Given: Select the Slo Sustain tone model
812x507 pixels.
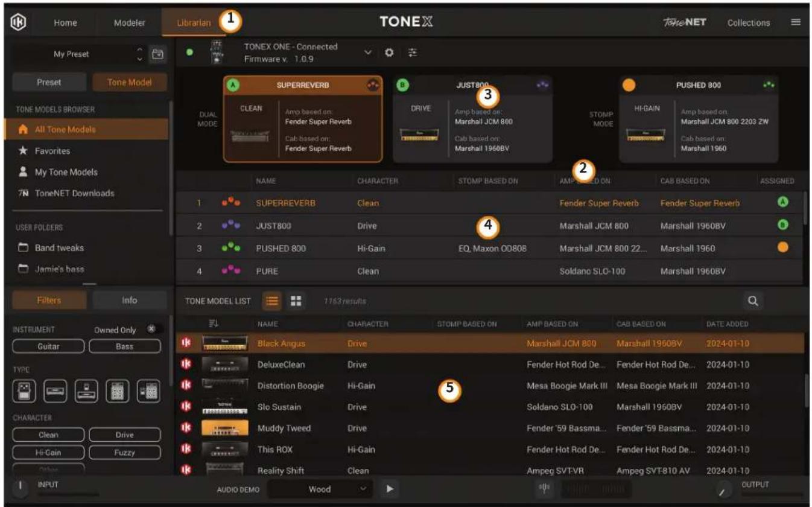Looking at the screenshot, I should click(x=490, y=407).
